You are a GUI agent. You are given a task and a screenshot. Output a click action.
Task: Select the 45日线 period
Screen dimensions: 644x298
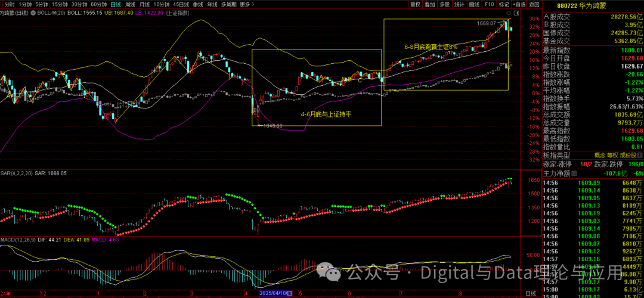[181, 5]
